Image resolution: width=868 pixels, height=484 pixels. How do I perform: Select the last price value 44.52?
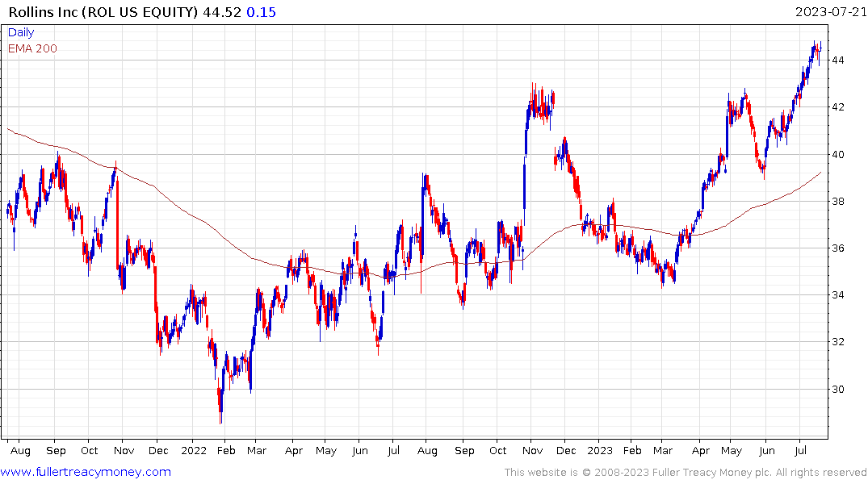(222, 11)
